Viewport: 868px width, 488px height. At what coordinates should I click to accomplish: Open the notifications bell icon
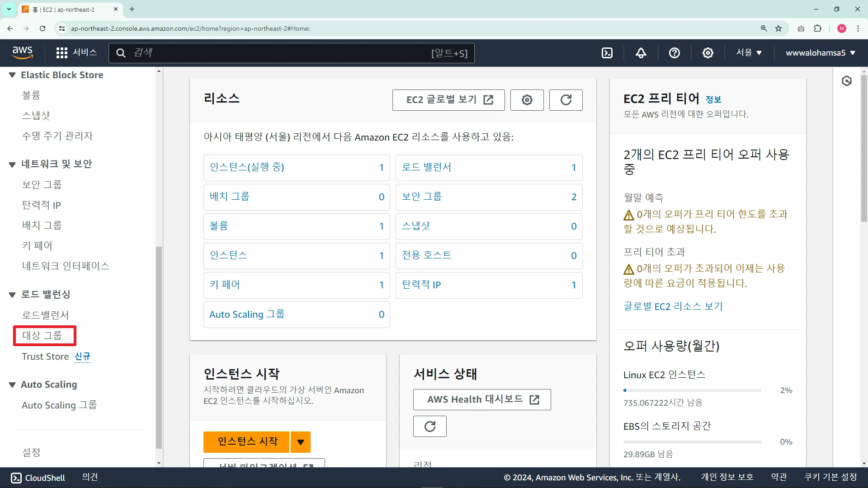tap(641, 53)
